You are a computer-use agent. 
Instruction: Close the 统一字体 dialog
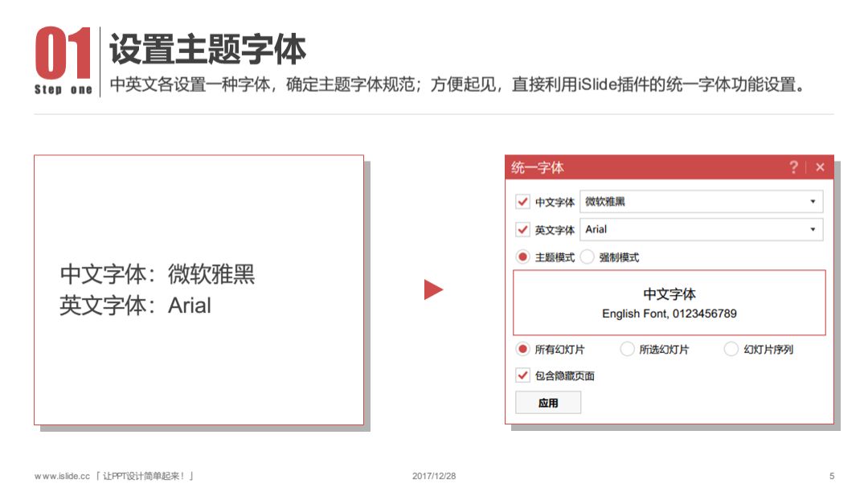pos(820,167)
